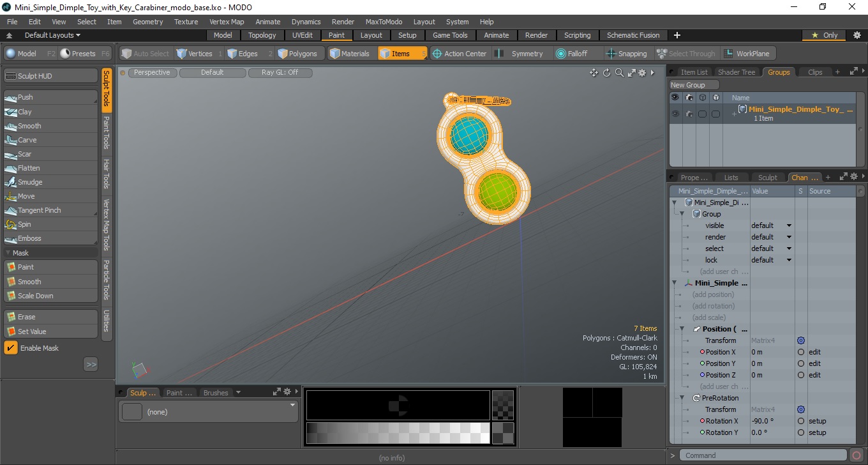
Task: Open the Texture menu
Action: pos(186,22)
